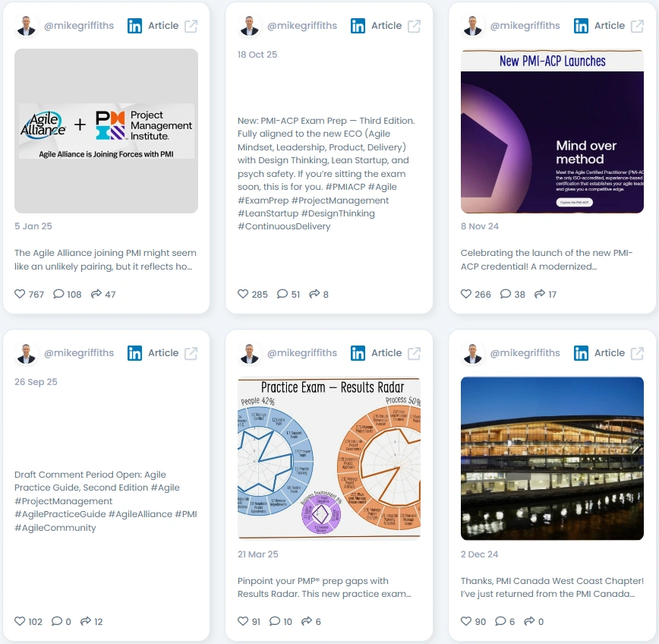Click LinkedIn icon on New PMI-ACP Launches card
659x644 pixels.
[581, 26]
